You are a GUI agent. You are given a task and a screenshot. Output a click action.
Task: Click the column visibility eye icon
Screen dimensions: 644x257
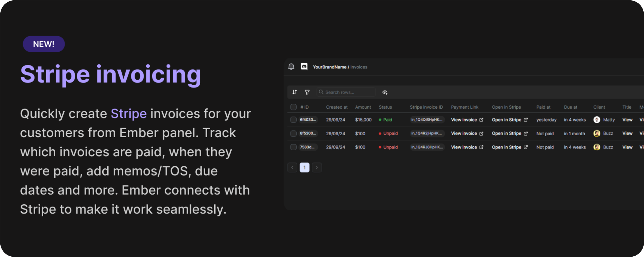[385, 92]
